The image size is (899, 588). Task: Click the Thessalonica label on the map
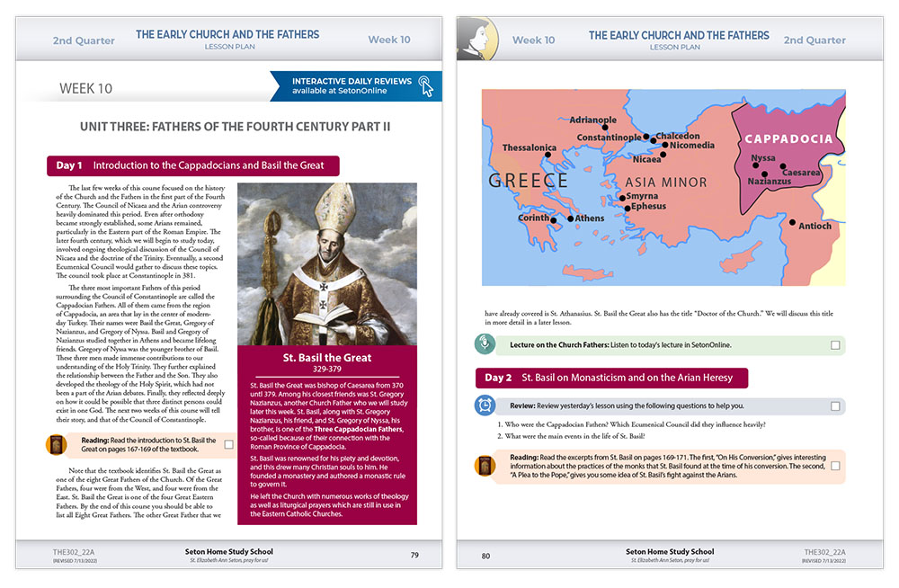530,147
